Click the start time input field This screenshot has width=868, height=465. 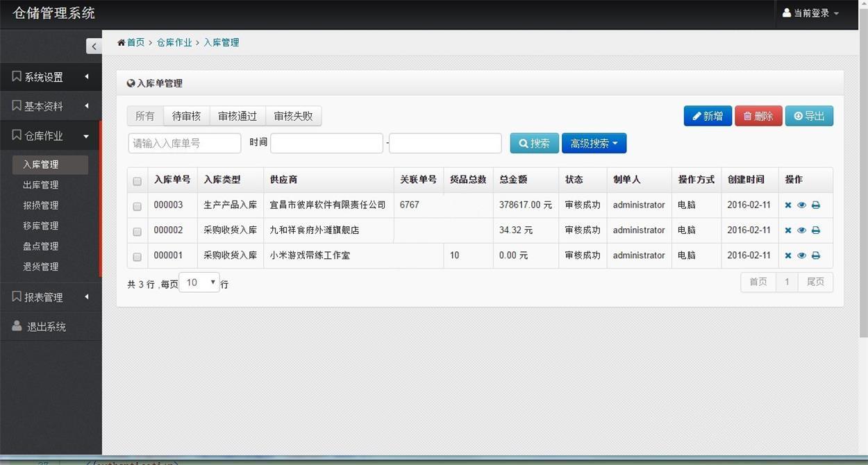coord(326,143)
